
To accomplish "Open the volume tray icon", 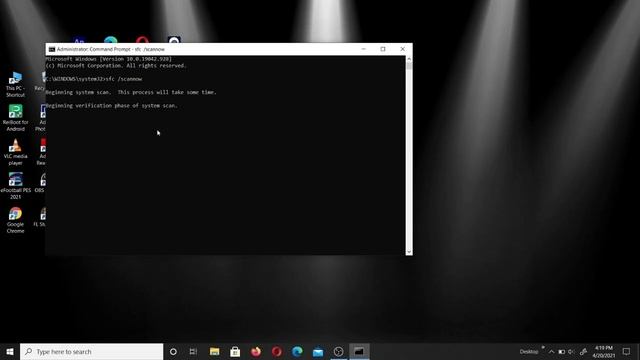I will 571,352.
